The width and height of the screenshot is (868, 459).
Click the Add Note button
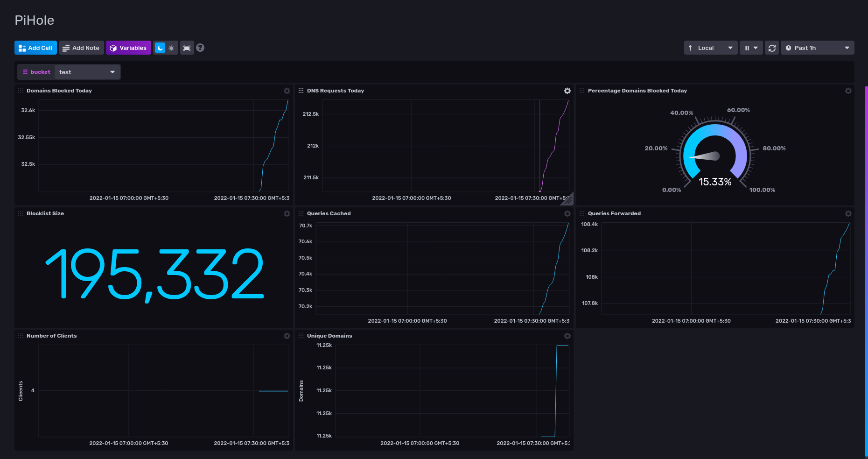(x=81, y=48)
